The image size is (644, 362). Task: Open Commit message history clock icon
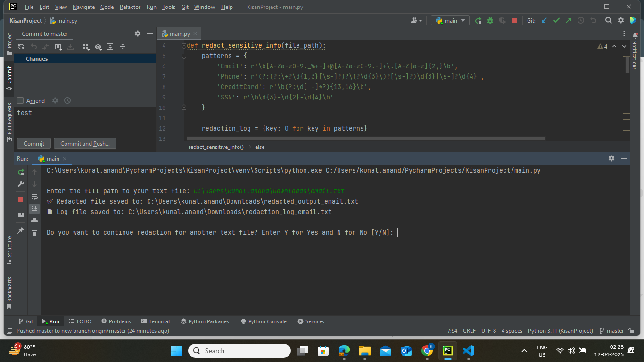point(67,100)
